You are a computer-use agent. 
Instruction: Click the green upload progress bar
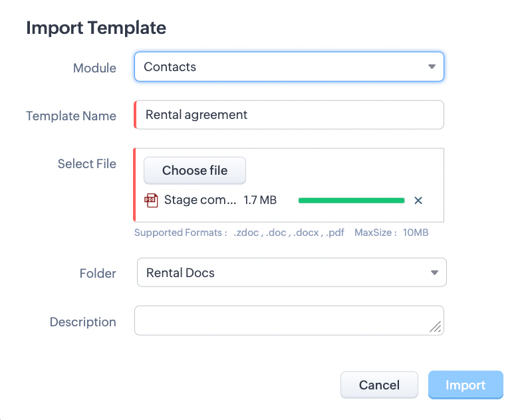tap(352, 200)
